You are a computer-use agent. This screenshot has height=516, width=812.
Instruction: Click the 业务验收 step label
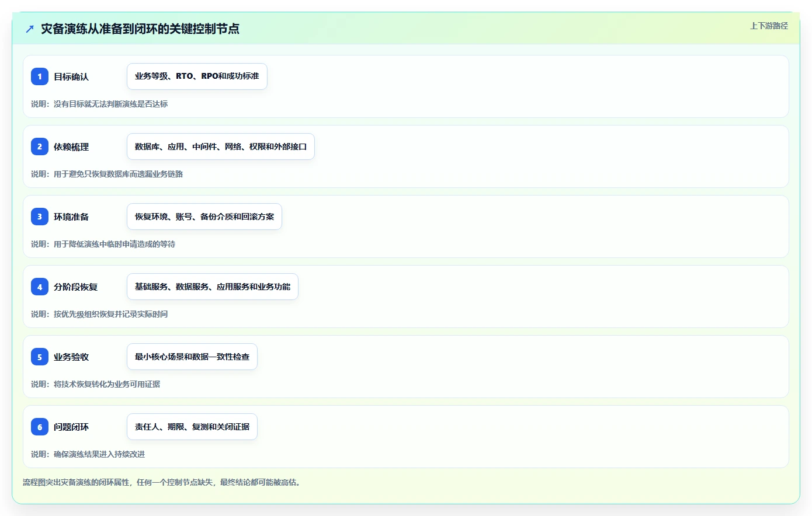coord(71,357)
